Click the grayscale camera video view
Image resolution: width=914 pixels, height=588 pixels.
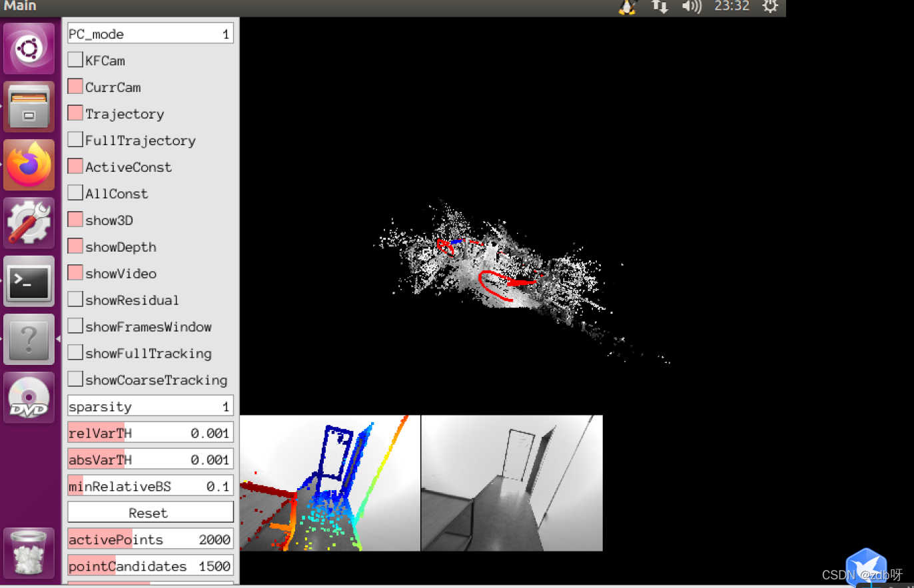pyautogui.click(x=512, y=483)
